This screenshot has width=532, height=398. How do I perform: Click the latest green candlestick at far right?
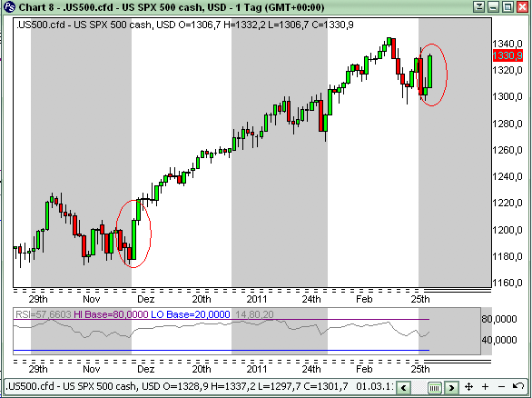pos(430,71)
